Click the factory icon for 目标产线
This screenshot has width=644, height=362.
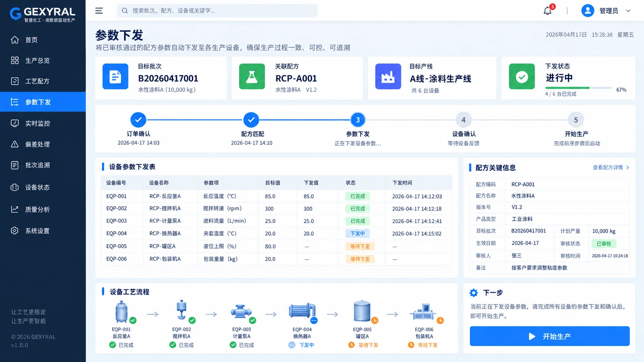388,77
